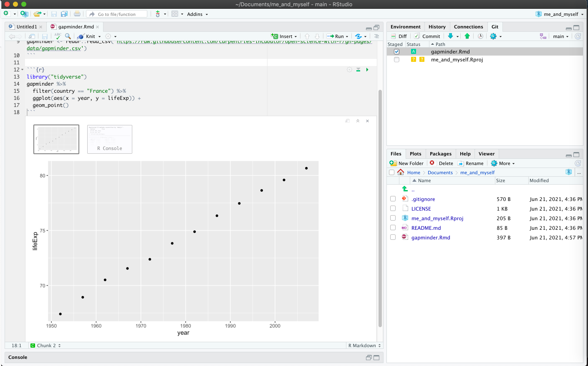Viewport: 588px width, 366px height.
Task: Select the R Console output thumbnail
Action: click(x=110, y=139)
